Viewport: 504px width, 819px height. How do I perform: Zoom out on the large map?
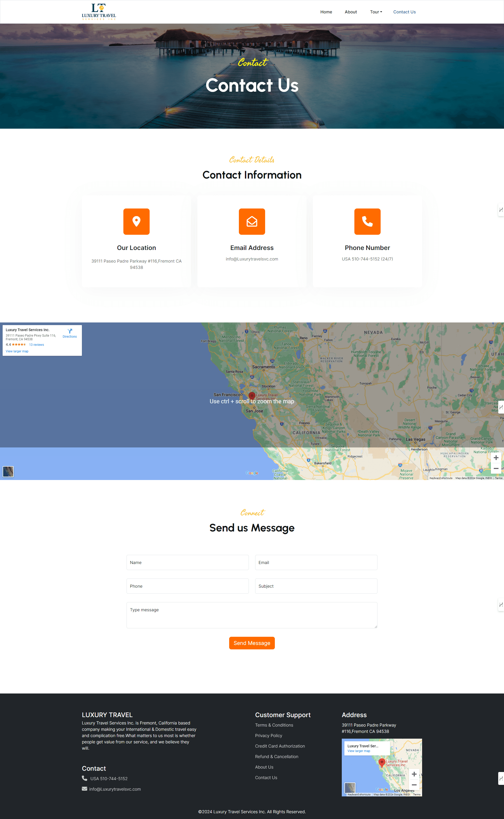pos(496,468)
